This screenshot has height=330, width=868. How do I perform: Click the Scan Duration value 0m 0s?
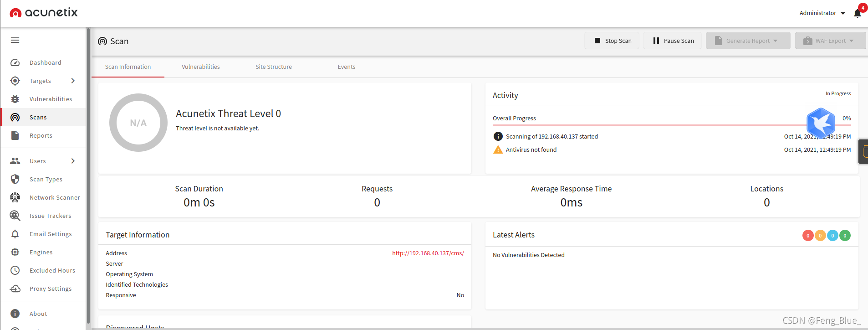(x=199, y=202)
